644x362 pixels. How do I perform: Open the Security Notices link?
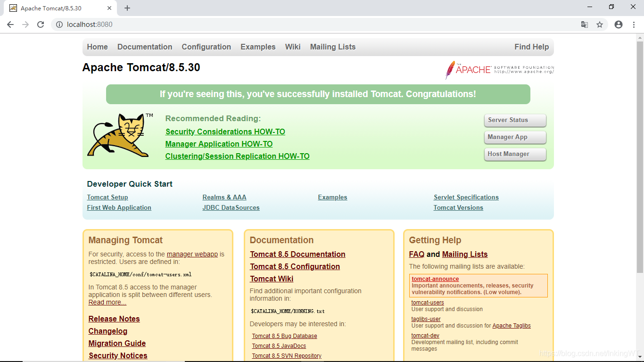coord(118,356)
